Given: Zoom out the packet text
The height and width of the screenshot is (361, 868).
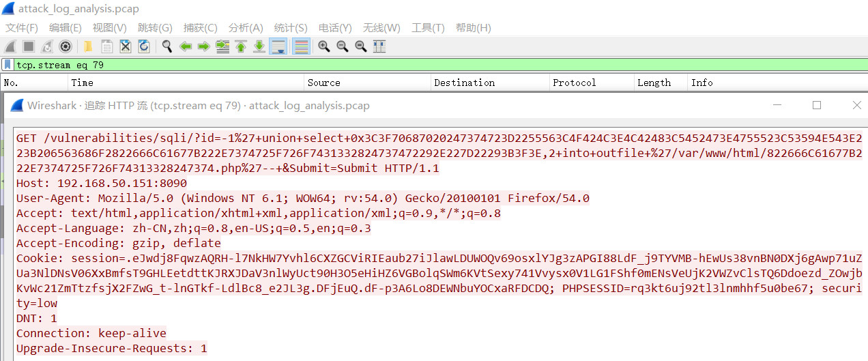Looking at the screenshot, I should point(343,46).
